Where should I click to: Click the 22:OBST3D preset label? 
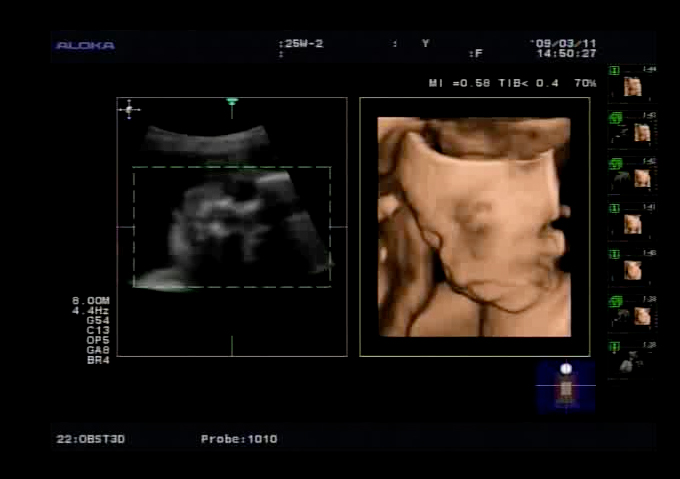click(x=91, y=439)
